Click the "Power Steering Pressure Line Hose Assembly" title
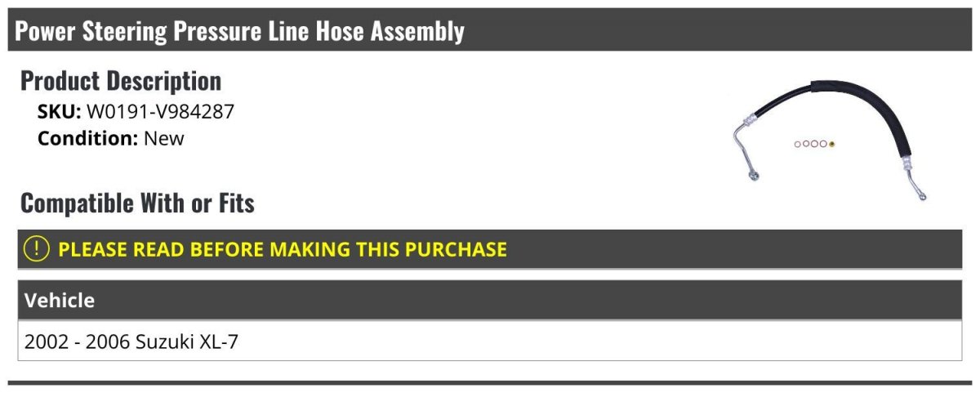The image size is (980, 393). click(240, 31)
